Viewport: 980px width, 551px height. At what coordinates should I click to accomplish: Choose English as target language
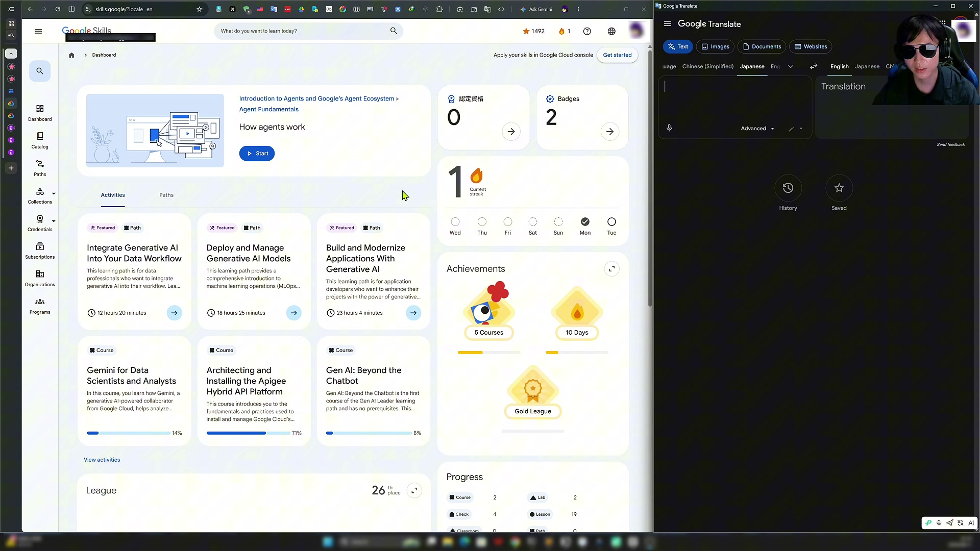pos(839,66)
